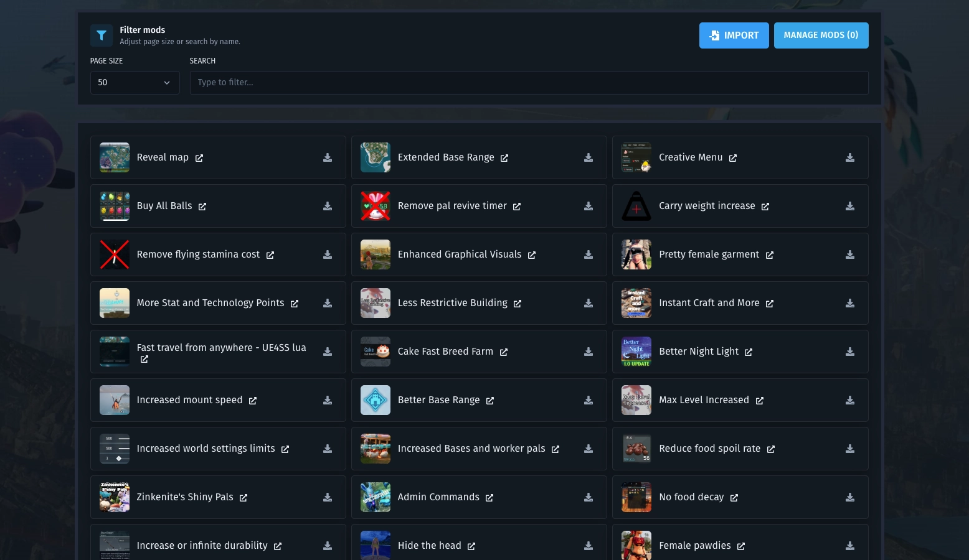
Task: Focus the mod search field
Action: [x=529, y=83]
